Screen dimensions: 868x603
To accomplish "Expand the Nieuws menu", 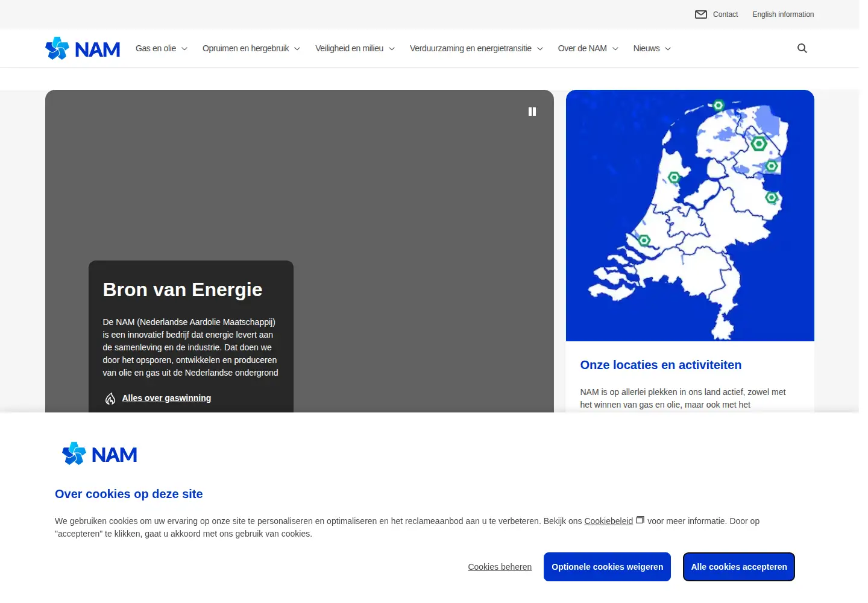I will [652, 48].
